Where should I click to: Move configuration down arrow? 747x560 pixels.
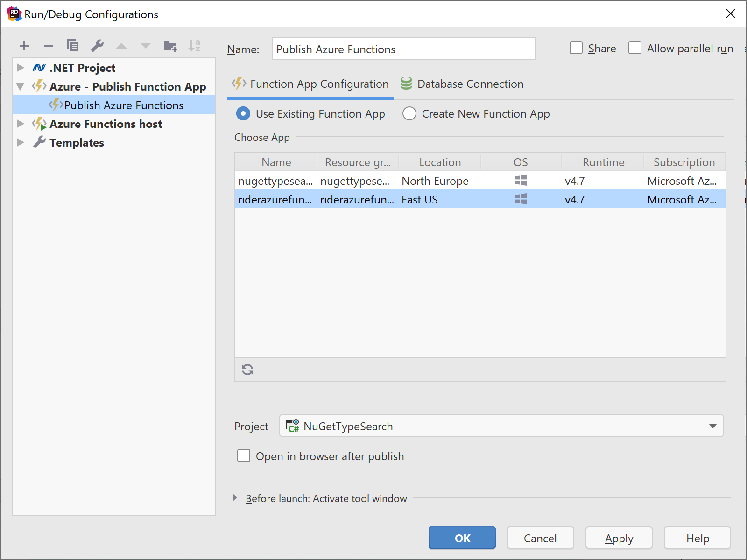tap(146, 46)
